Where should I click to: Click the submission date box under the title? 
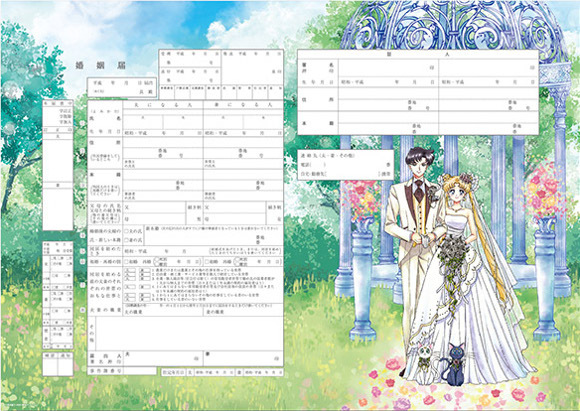pyautogui.click(x=122, y=87)
